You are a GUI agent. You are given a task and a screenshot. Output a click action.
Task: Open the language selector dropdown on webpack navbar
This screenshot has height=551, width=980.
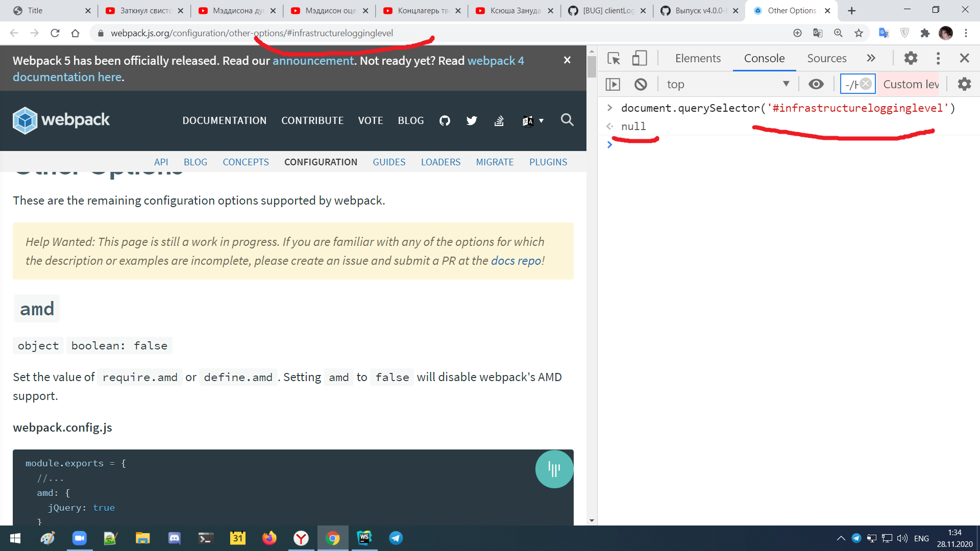(532, 120)
